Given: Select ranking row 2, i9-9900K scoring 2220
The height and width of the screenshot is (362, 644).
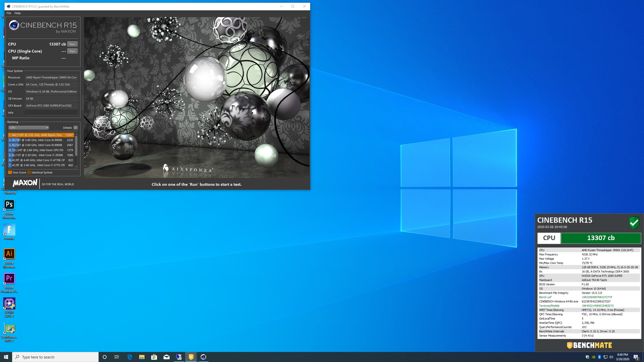Looking at the screenshot, I should coord(41,140).
